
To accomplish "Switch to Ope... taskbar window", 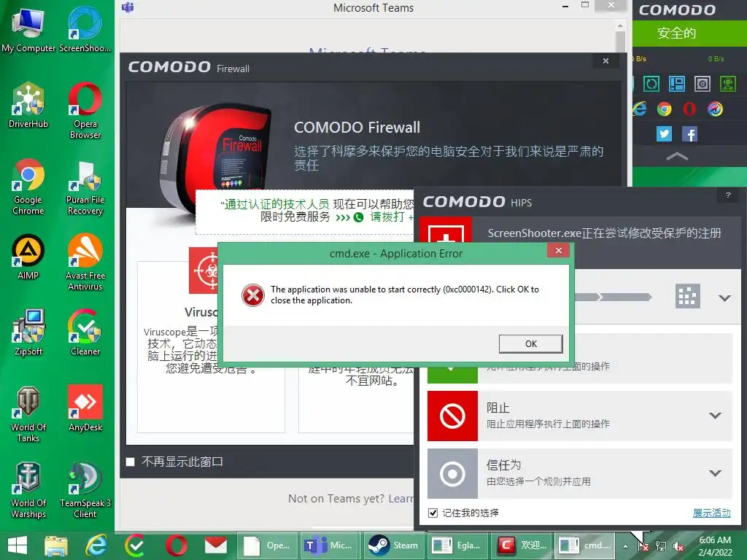I will tap(267, 545).
